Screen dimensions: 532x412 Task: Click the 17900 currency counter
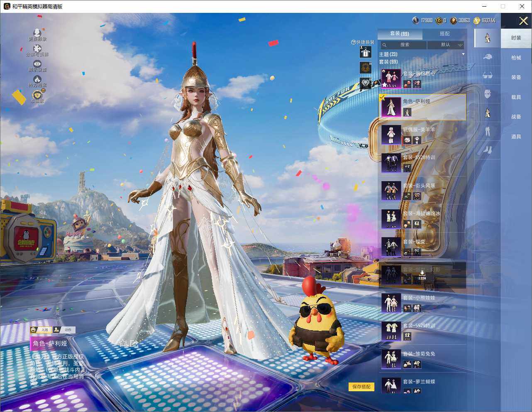(x=422, y=20)
